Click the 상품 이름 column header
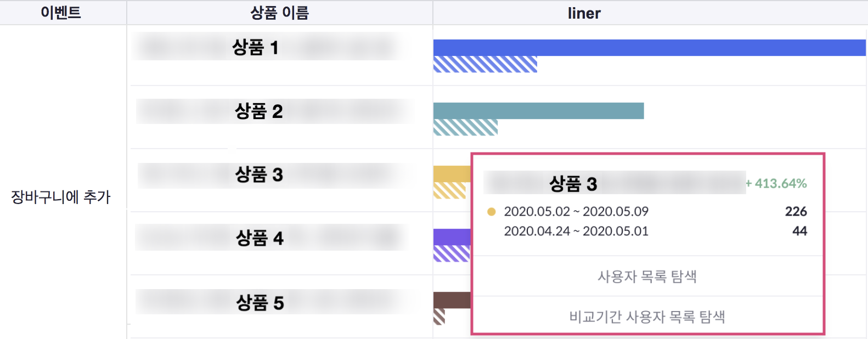868x339 pixels. point(279,13)
